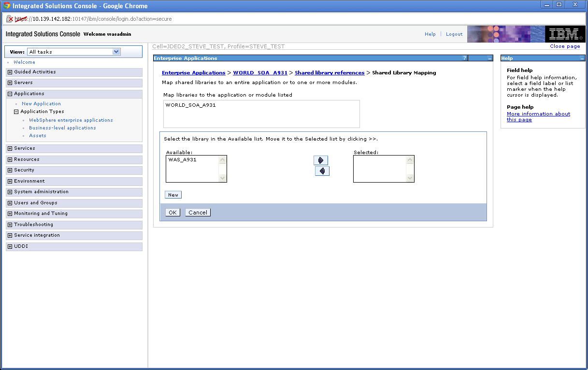Viewport: 588px width, 370px height.
Task: Expand the Troubleshooting section
Action: (10, 225)
